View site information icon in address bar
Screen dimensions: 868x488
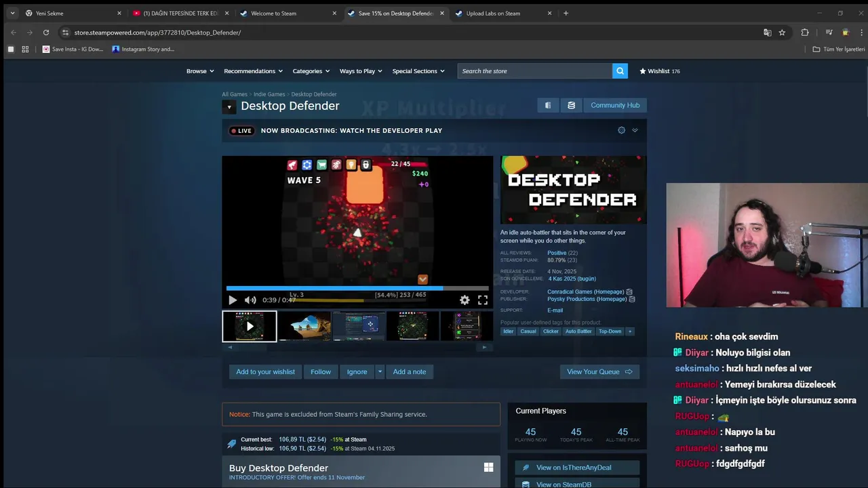[x=65, y=32]
